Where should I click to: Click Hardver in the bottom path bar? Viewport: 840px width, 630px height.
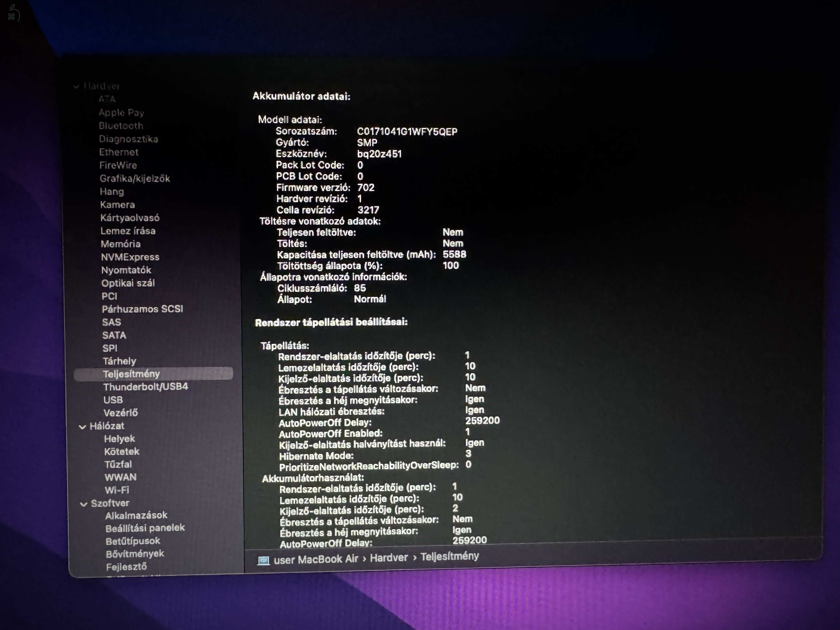tap(389, 558)
